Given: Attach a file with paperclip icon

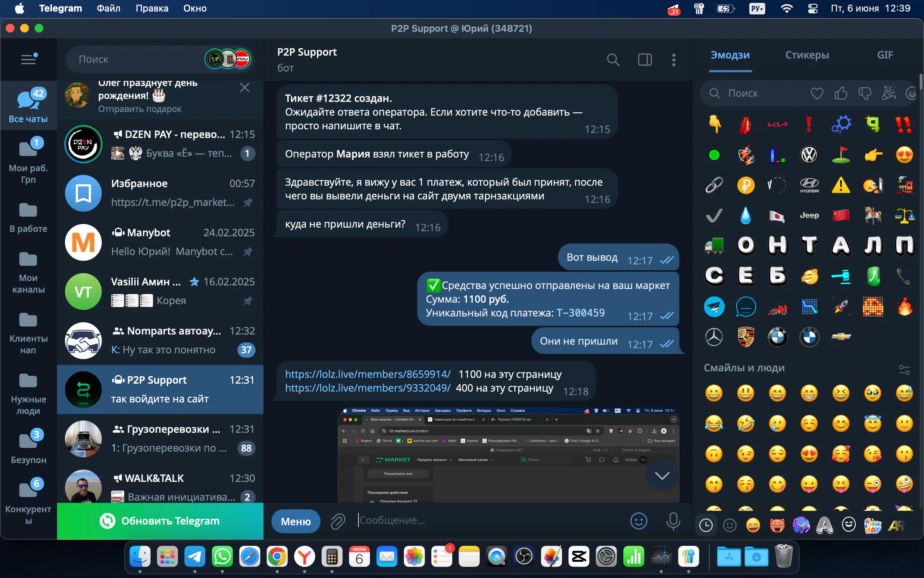Looking at the screenshot, I should pos(338,521).
